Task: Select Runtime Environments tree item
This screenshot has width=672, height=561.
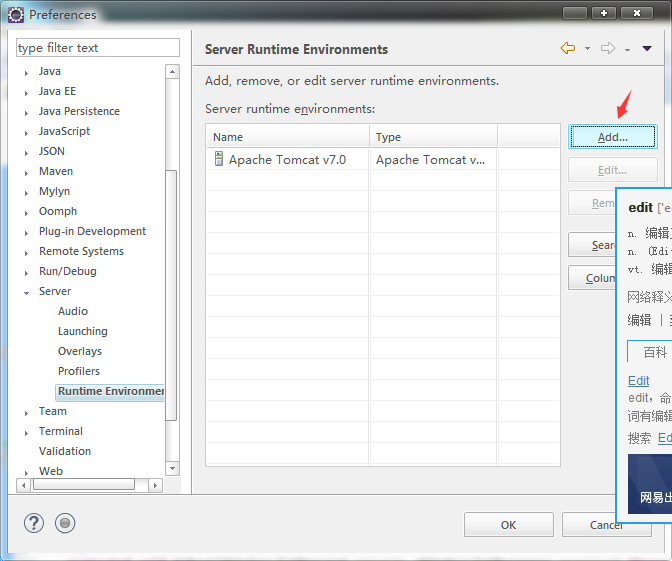Action: (110, 391)
